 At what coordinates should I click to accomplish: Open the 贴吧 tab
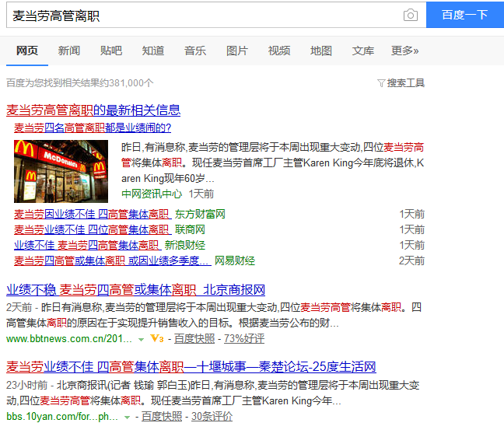111,51
